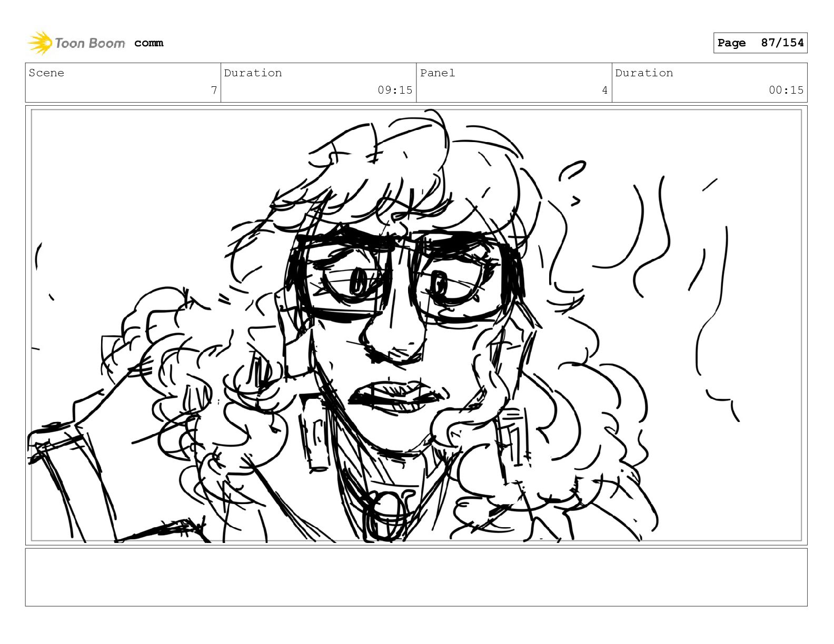Select panel number value '4'
The image size is (834, 644).
pyautogui.click(x=605, y=90)
